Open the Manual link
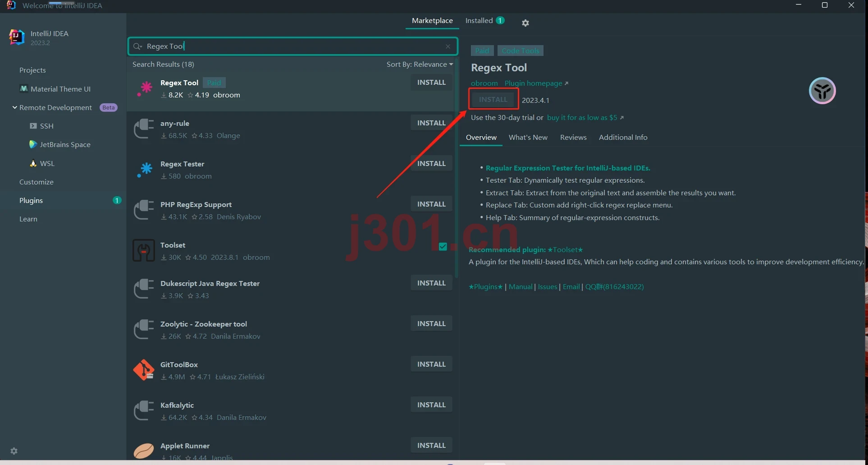The height and width of the screenshot is (465, 868). 521,287
